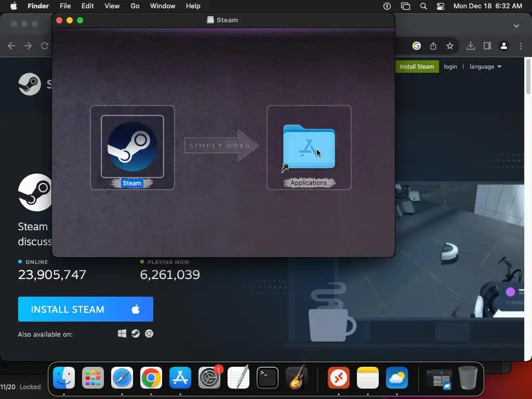Open the Help menu
The width and height of the screenshot is (532, 399).
click(x=193, y=6)
